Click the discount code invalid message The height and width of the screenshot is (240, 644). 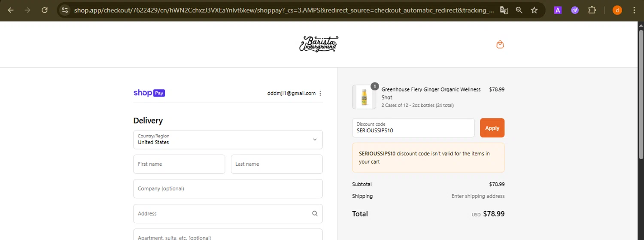point(428,158)
